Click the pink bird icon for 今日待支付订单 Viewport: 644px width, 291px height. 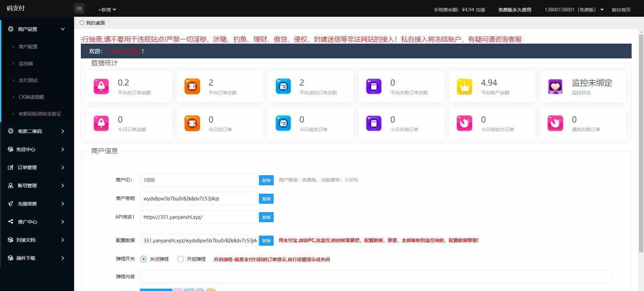point(465,123)
